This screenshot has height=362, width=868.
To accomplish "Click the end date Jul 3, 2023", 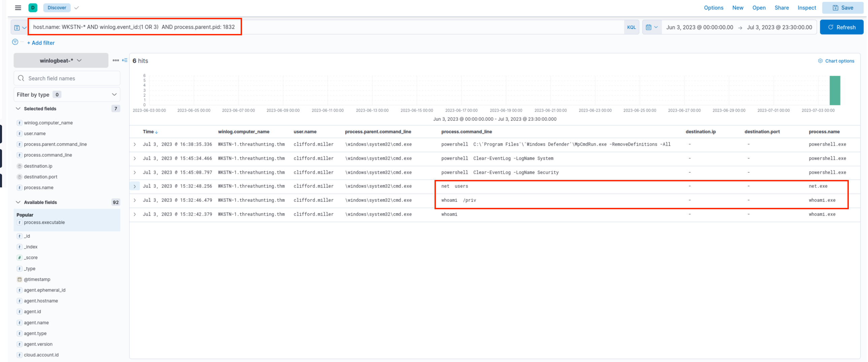I will pyautogui.click(x=779, y=27).
